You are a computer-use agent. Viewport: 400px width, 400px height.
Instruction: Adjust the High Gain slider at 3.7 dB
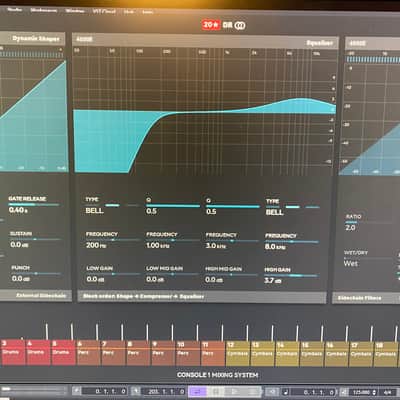(291, 276)
